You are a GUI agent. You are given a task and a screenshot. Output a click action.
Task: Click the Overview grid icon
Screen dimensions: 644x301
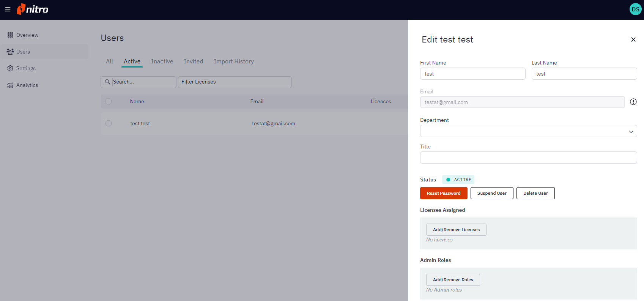[10, 35]
